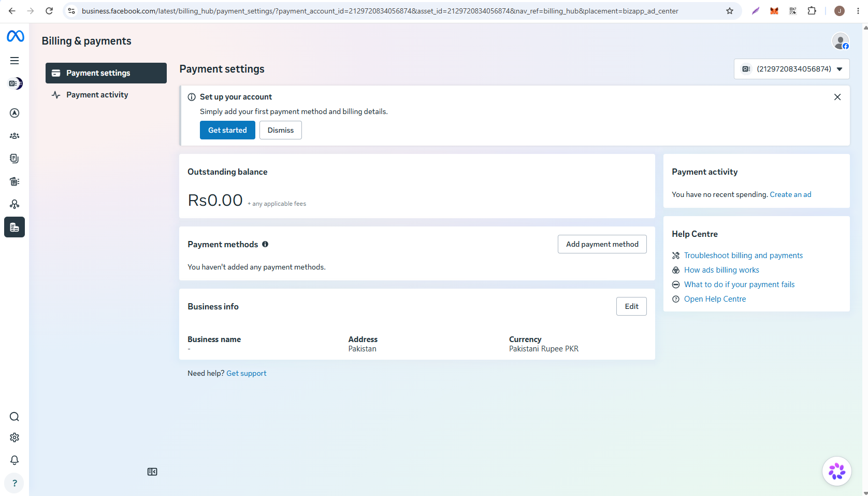Open How ads billing works link

click(721, 270)
